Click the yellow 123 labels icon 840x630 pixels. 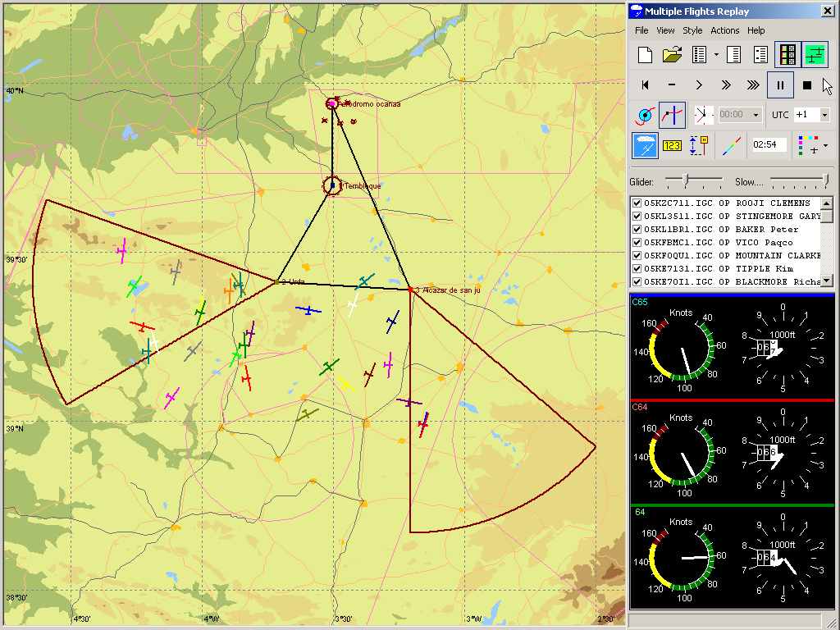(x=673, y=145)
